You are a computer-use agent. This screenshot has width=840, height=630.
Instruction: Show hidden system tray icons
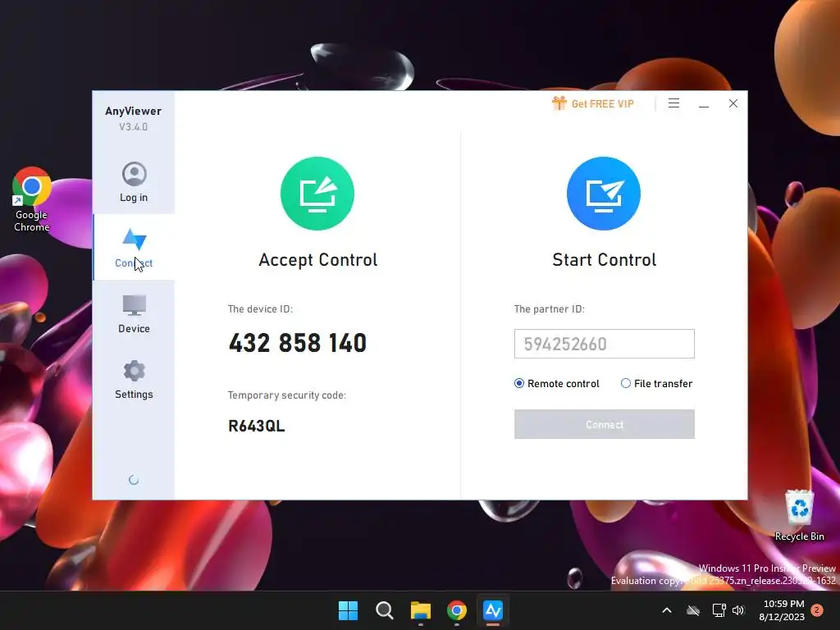pos(667,610)
